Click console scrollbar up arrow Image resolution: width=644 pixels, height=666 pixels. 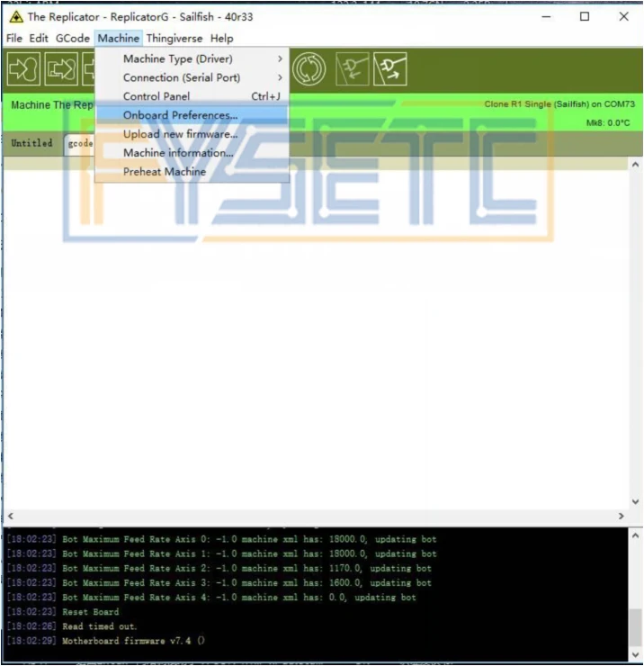[635, 535]
